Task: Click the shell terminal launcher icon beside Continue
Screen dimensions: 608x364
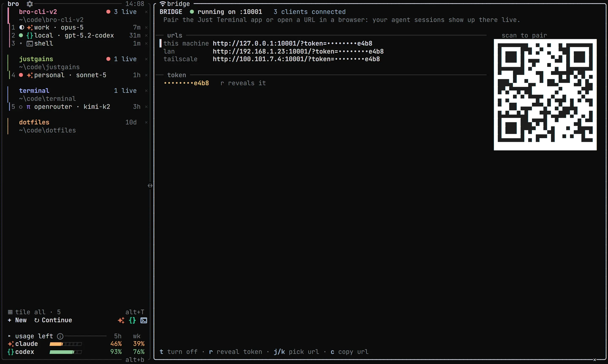Action: pyautogui.click(x=144, y=320)
